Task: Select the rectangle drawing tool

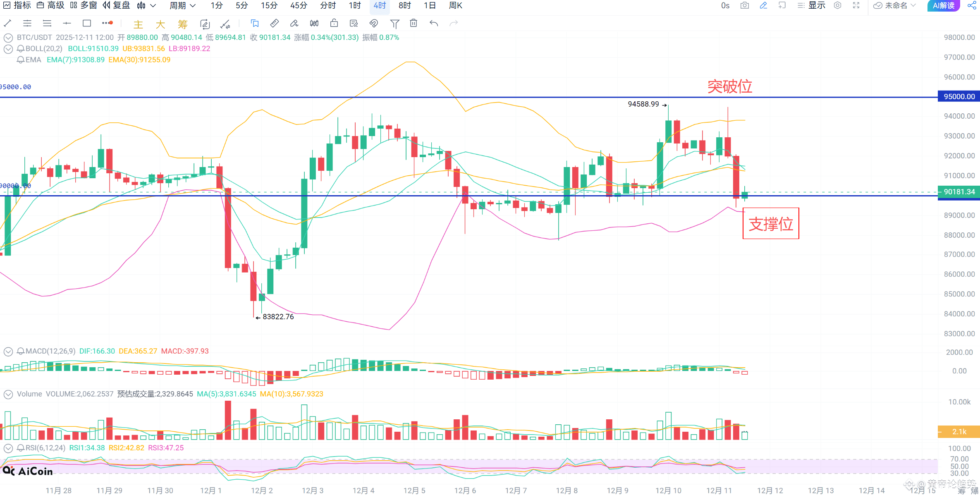Action: [x=87, y=24]
